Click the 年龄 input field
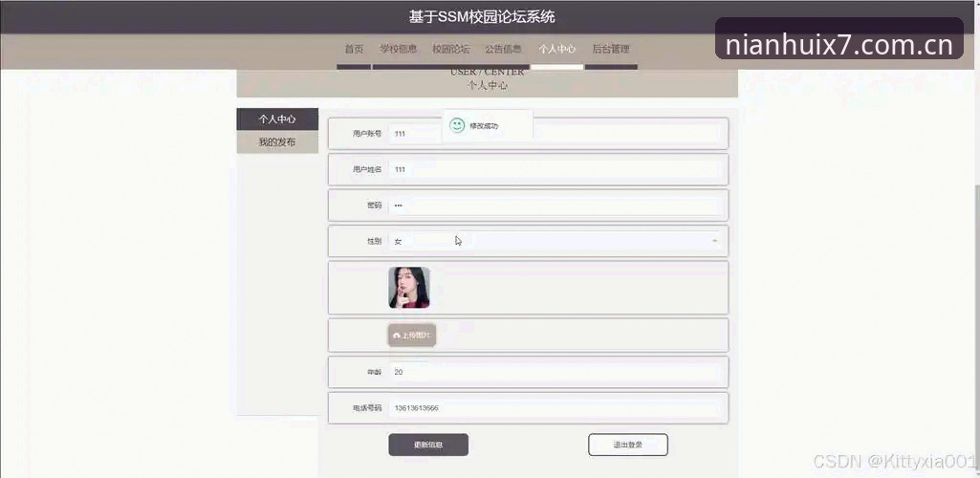980x478 pixels. 555,372
